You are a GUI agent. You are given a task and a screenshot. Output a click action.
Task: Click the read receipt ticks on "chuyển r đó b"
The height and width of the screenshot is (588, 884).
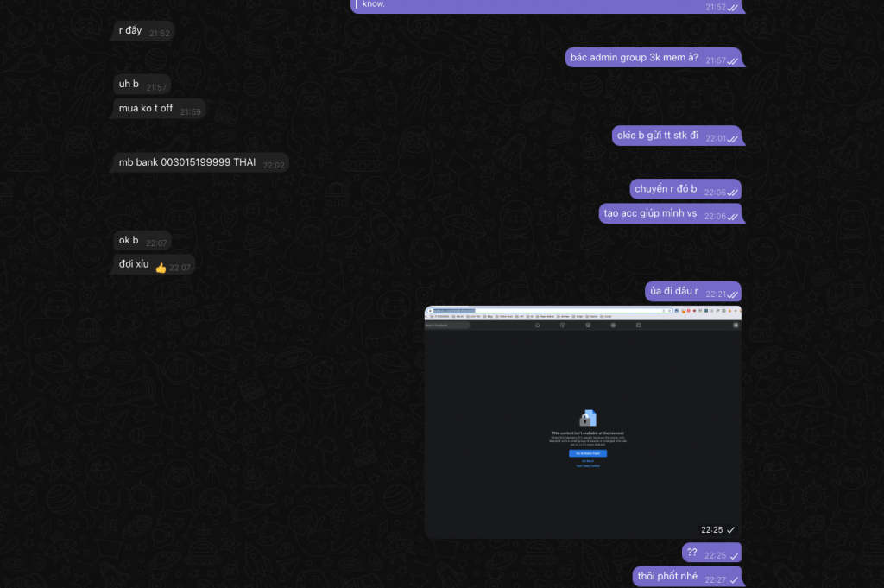pos(732,193)
